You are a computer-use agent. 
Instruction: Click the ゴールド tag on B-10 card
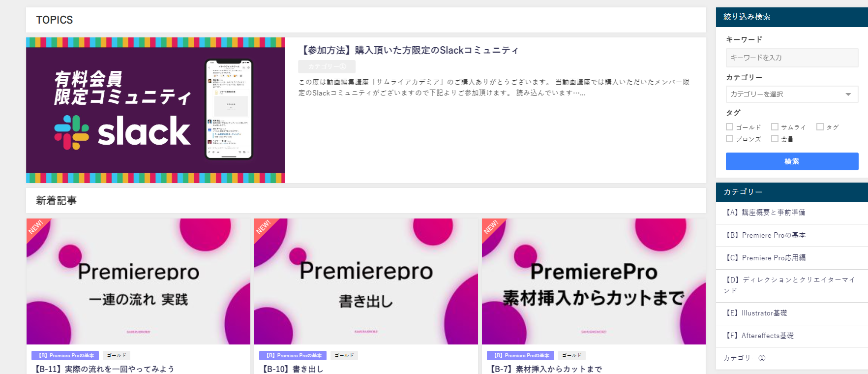344,355
